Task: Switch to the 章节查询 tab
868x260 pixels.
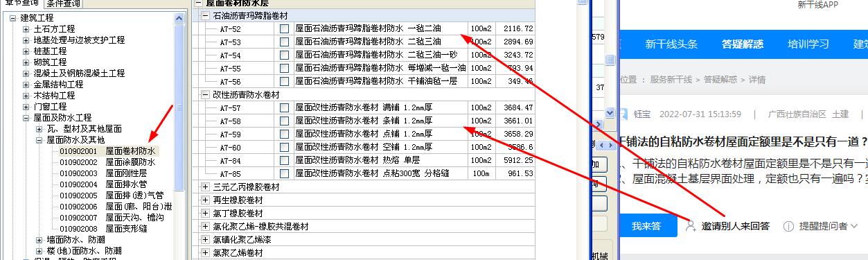Action: [x=21, y=3]
